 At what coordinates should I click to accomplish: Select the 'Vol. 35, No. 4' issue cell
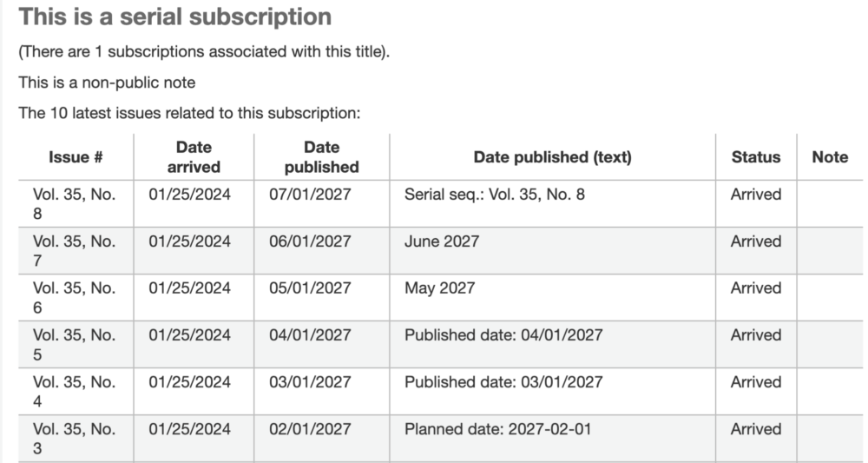pyautogui.click(x=76, y=392)
